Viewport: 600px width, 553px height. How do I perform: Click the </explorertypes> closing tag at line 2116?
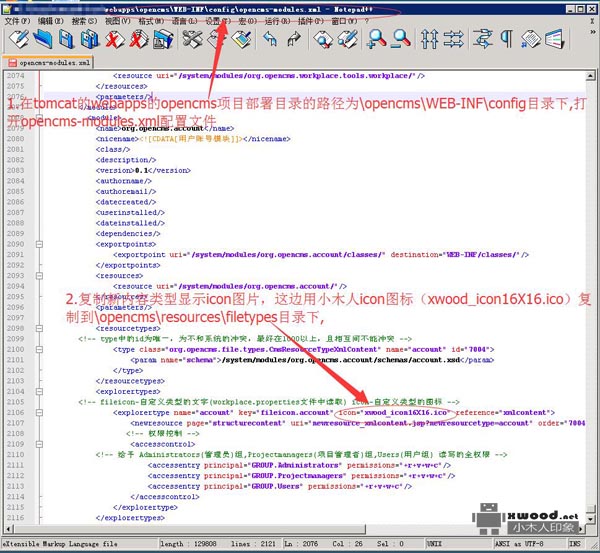130,518
